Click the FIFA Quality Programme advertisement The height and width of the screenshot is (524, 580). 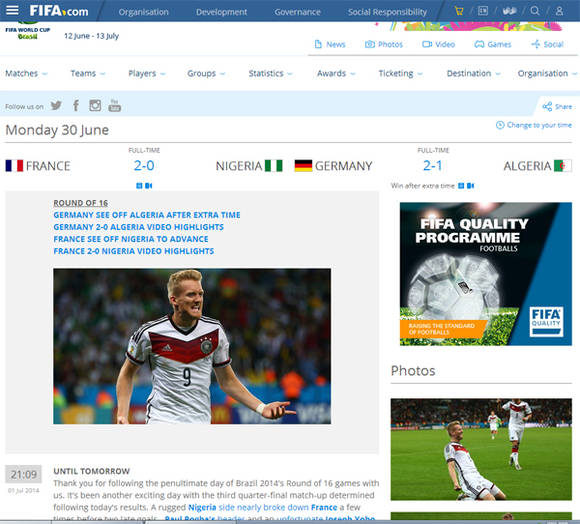point(486,274)
